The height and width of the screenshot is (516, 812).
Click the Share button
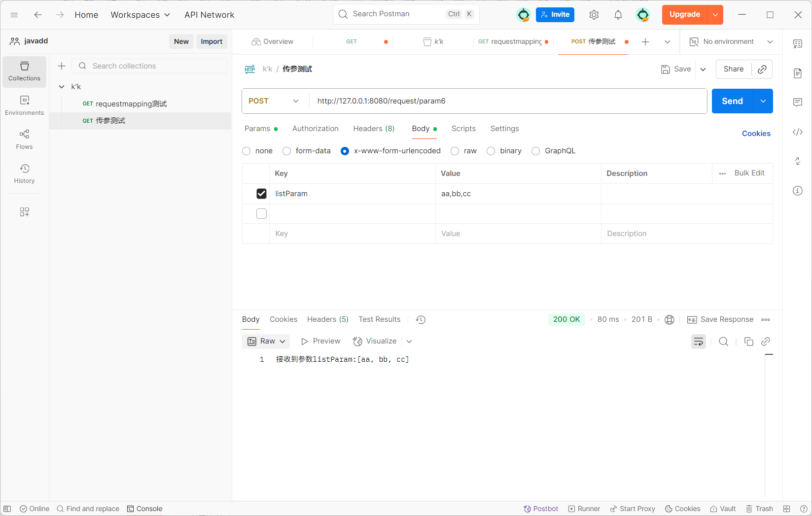tap(734, 69)
